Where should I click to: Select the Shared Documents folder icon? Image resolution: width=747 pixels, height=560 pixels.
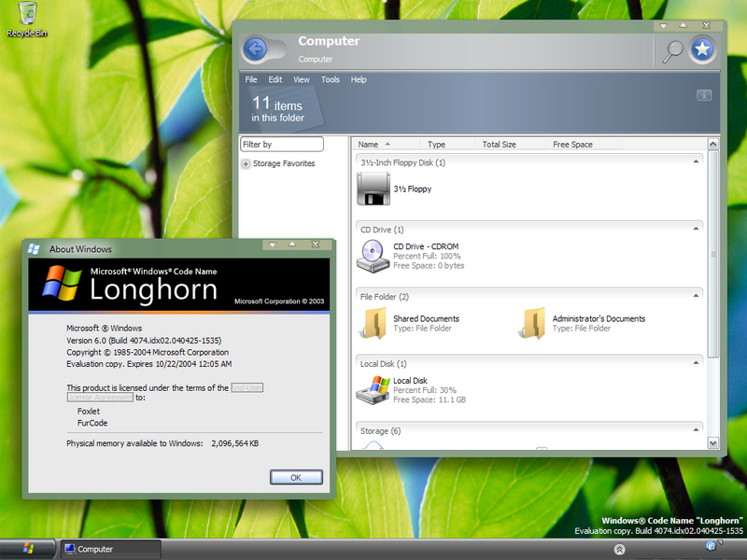[373, 323]
